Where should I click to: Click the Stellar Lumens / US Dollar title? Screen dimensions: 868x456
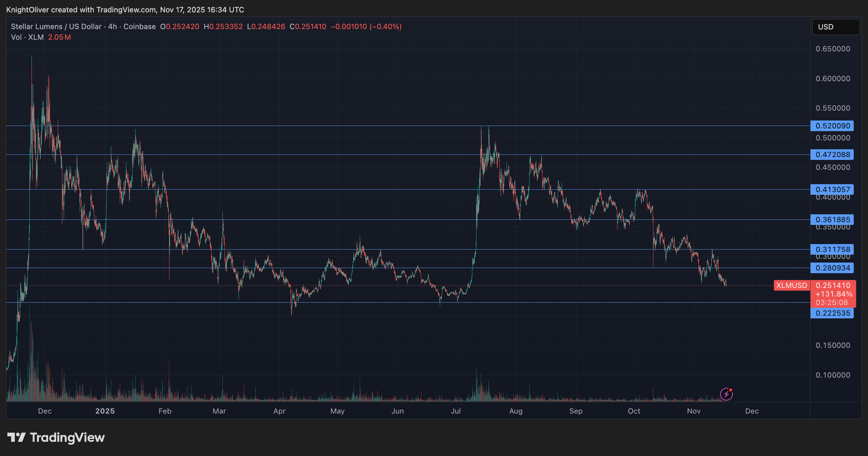coord(56,27)
